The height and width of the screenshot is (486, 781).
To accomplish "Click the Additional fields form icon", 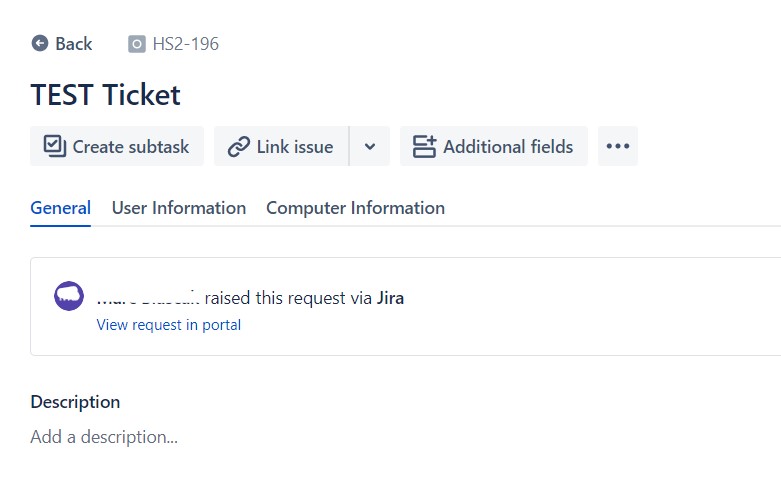I will tap(424, 146).
